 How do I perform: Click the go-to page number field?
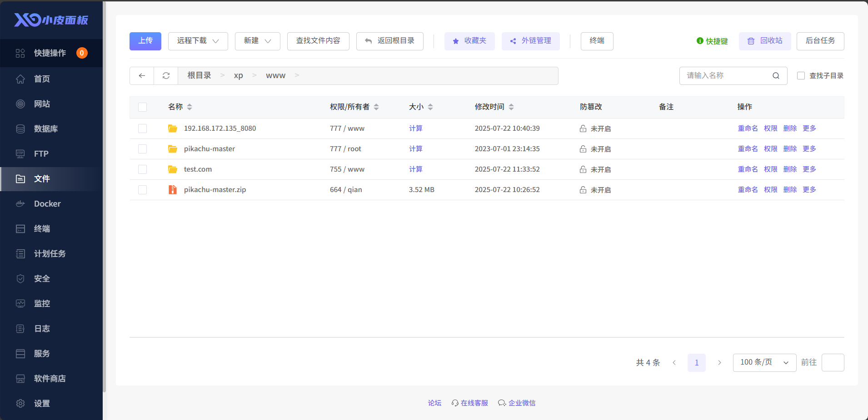(x=833, y=362)
